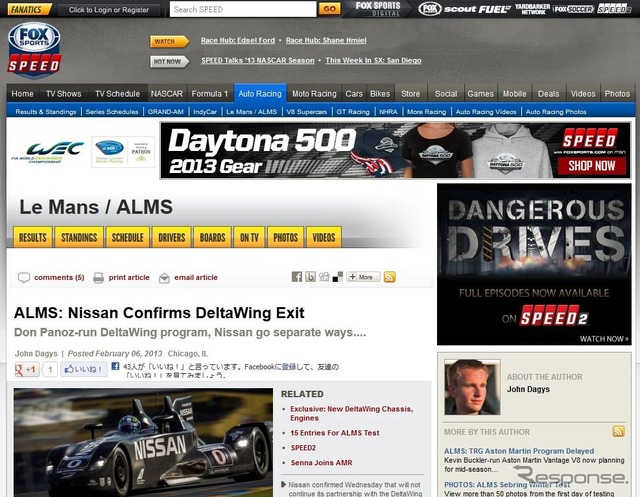
Task: Click John Dagys author photo
Action: pos(472,387)
